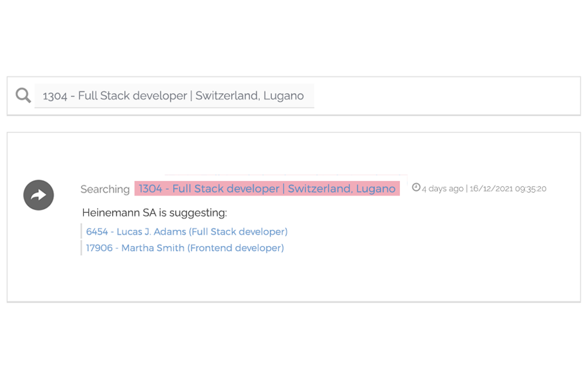Click the round forward arrow icon
This screenshot has height=370, width=588.
point(38,195)
